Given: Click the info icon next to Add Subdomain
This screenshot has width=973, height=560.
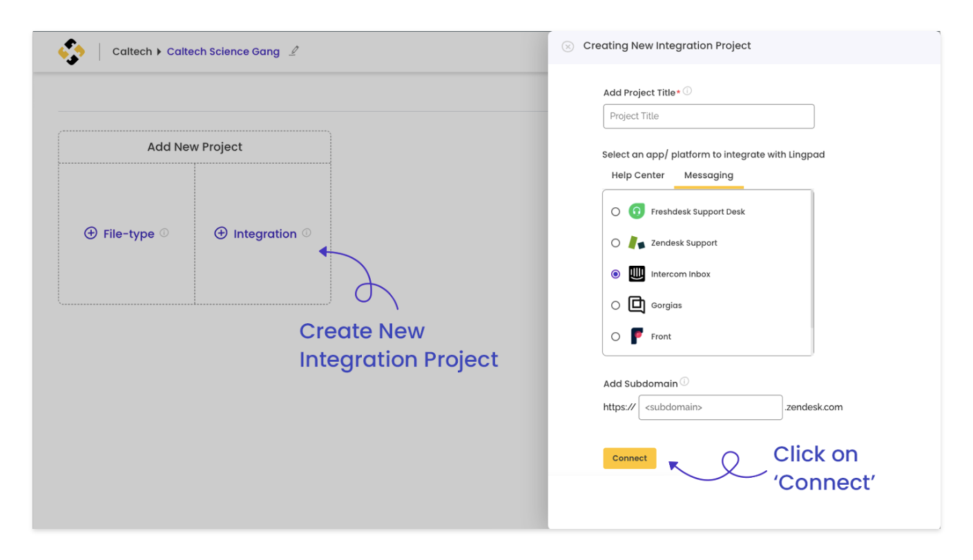Looking at the screenshot, I should 684,380.
